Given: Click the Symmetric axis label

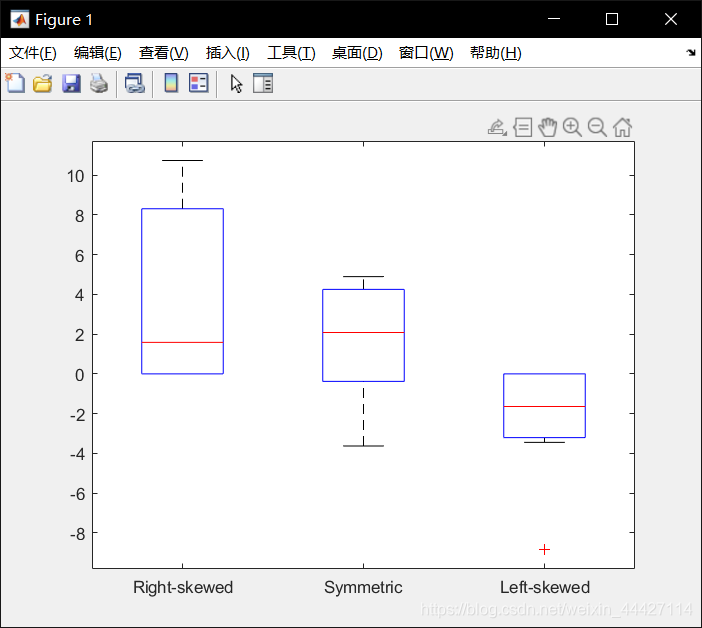Looking at the screenshot, I should point(363,587).
